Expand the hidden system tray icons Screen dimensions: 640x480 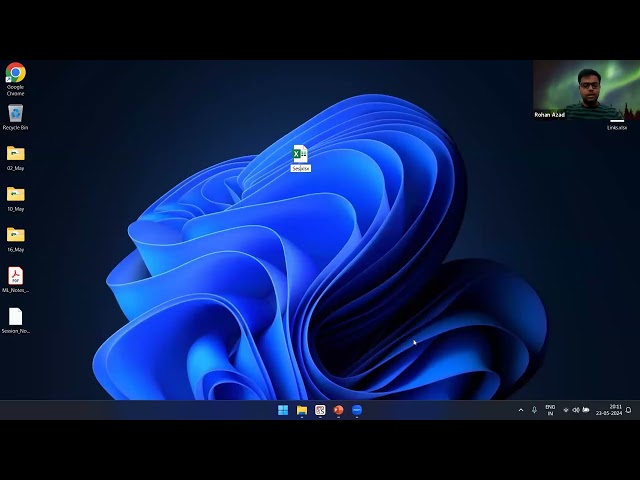click(x=520, y=410)
